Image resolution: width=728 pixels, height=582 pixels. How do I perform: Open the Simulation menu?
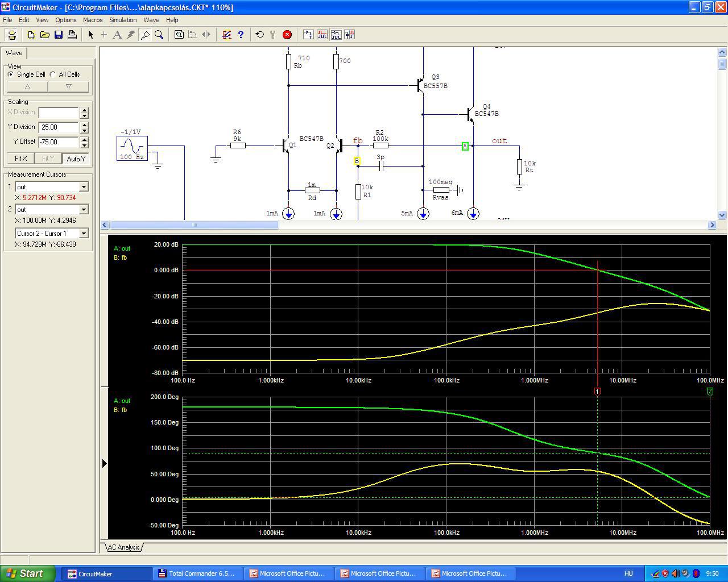pos(123,20)
